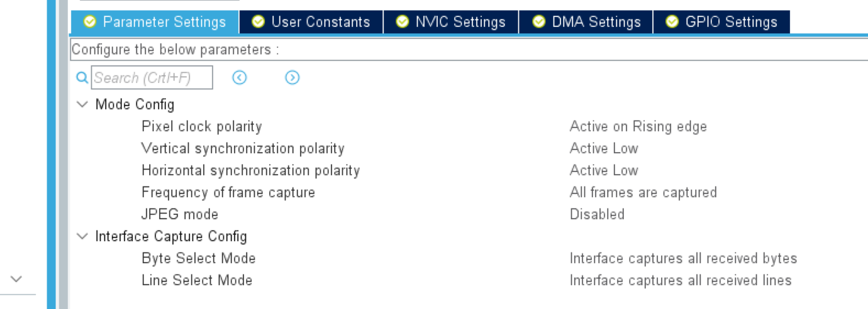Go to next search result arrow
Image resolution: width=868 pixels, height=309 pixels.
292,77
